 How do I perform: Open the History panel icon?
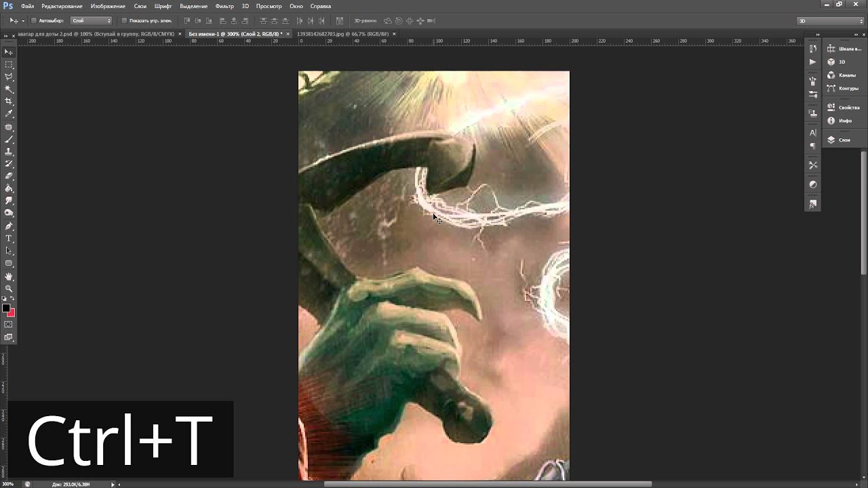coord(813,49)
